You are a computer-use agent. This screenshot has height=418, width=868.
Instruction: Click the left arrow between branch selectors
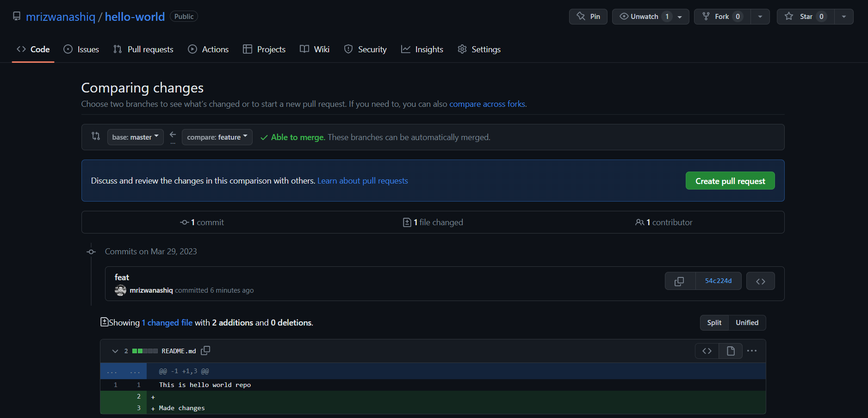coord(173,135)
